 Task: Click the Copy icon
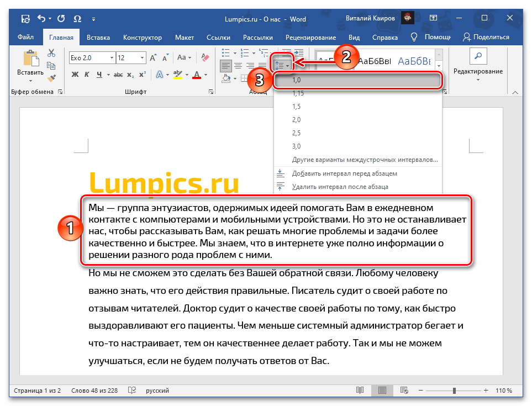click(51, 66)
